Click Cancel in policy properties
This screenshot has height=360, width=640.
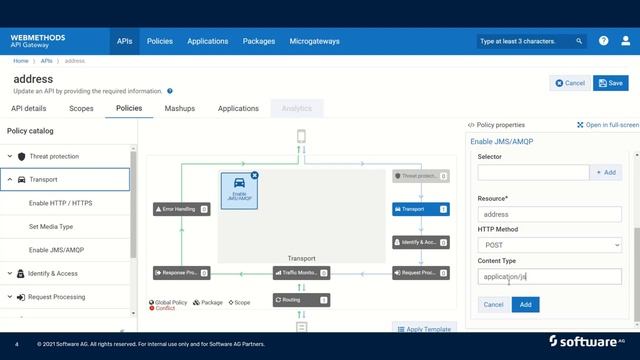[x=493, y=304]
